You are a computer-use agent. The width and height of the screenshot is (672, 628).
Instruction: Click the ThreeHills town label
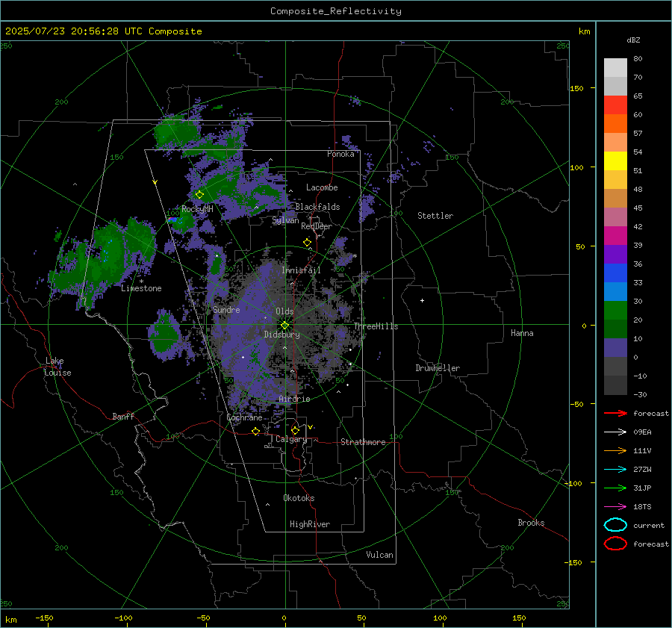376,326
